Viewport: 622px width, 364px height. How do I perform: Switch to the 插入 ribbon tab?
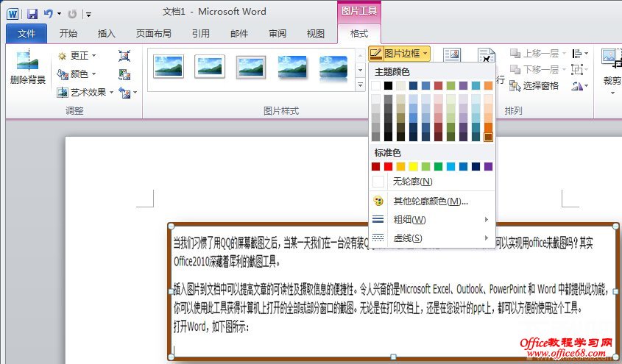click(x=107, y=33)
